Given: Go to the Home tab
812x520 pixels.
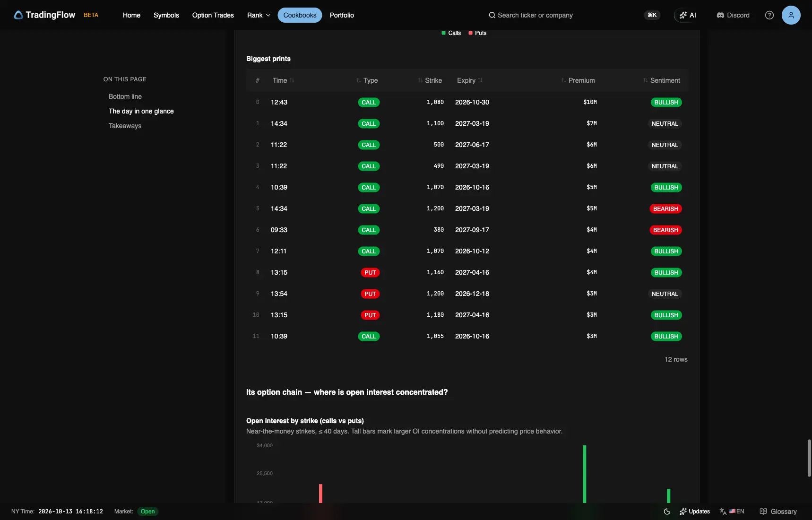Looking at the screenshot, I should pos(131,15).
